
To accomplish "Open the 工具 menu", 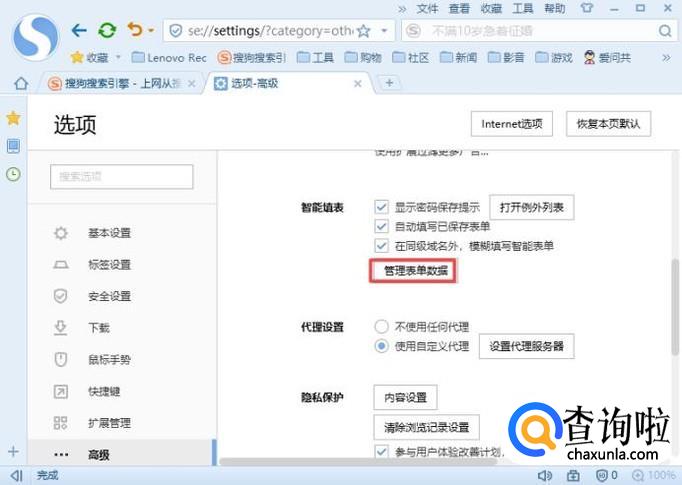I will (x=522, y=8).
